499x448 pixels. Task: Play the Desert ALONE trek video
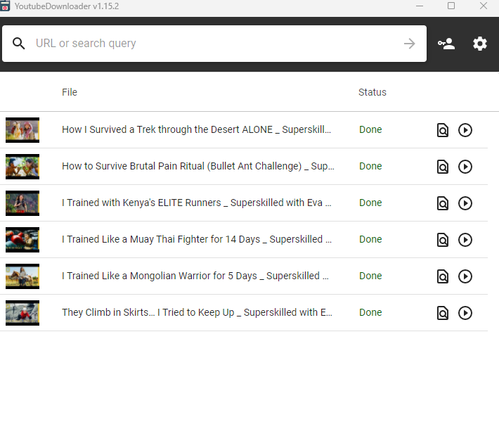(x=465, y=130)
